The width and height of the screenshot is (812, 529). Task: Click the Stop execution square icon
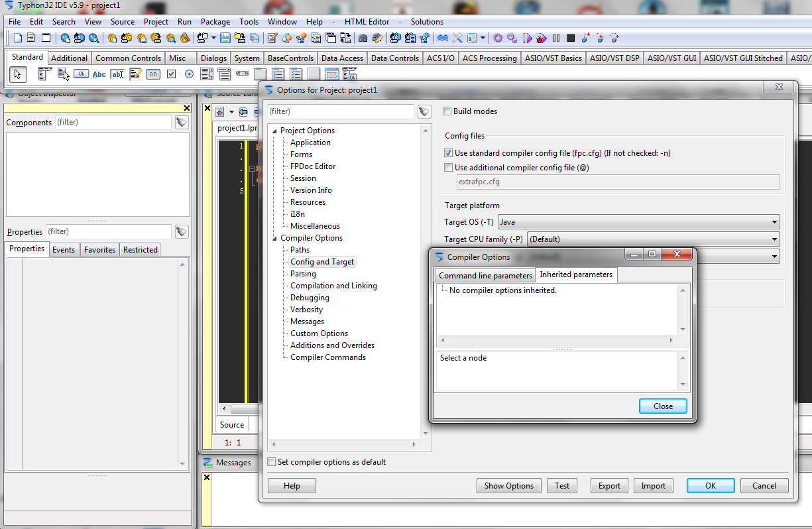click(x=571, y=38)
